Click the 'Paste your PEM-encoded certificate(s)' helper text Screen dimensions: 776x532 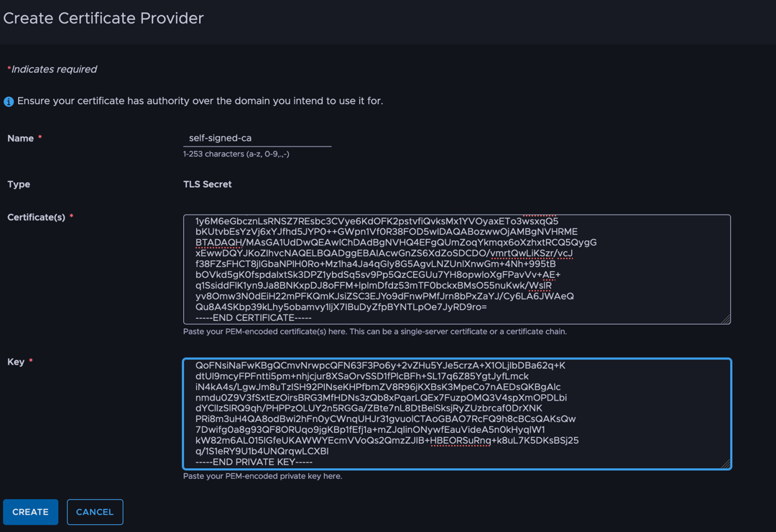(374, 331)
